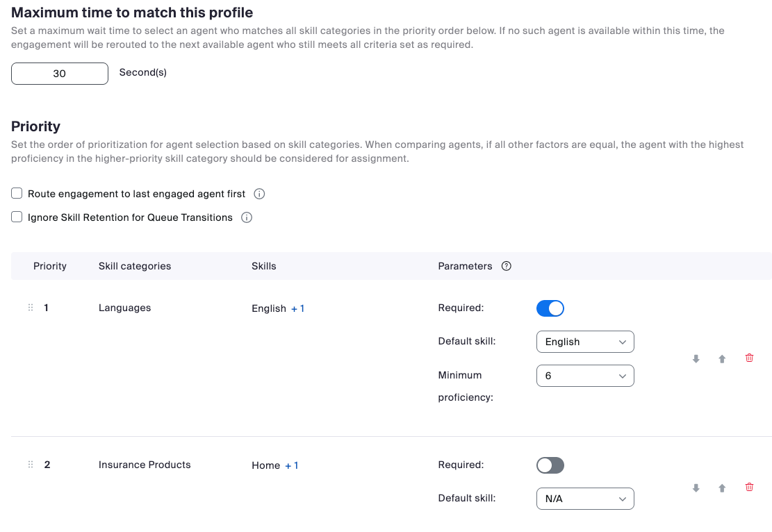Click the maximum wait time seconds field
This screenshot has width=772, height=532.
tap(60, 74)
